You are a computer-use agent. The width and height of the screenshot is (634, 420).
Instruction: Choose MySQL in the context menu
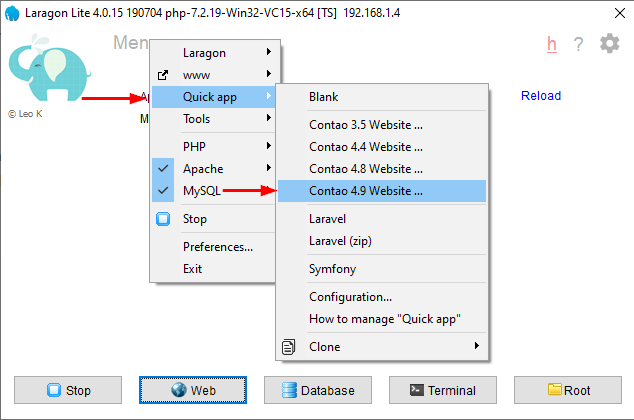[214, 190]
